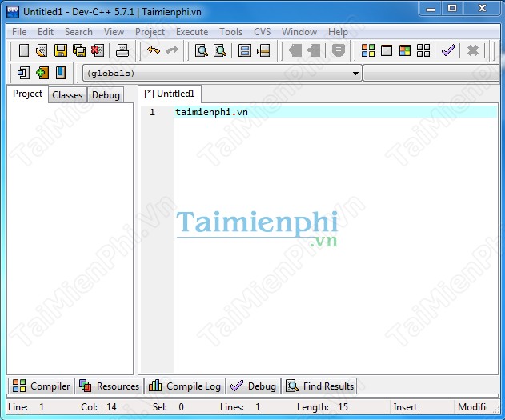505x420 pixels.
Task: Undo the last edit via toolbar arrow
Action: click(153, 50)
